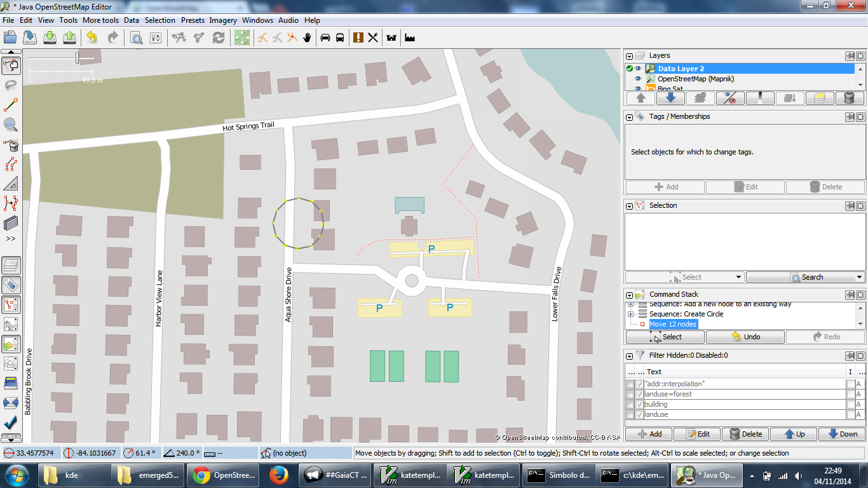The image size is (868, 488).
Task: Collapse the Filter panel
Action: (630, 356)
